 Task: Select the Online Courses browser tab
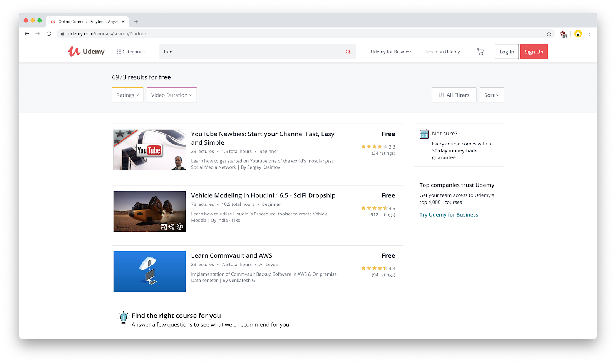(x=88, y=22)
